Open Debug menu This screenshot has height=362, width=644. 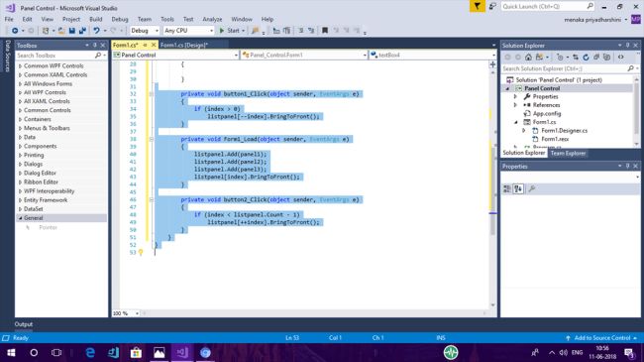[120, 19]
